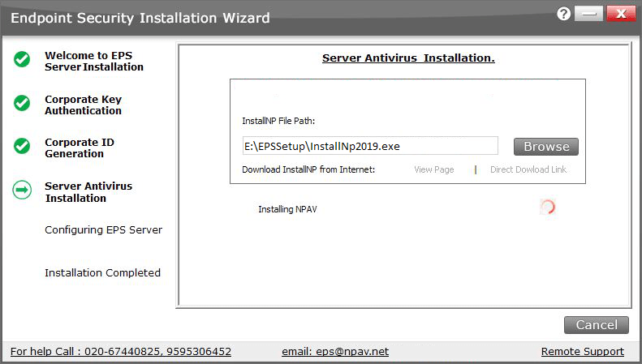The width and height of the screenshot is (642, 364).
Task: Select the Corporate Key Authentication step
Action: [83, 105]
